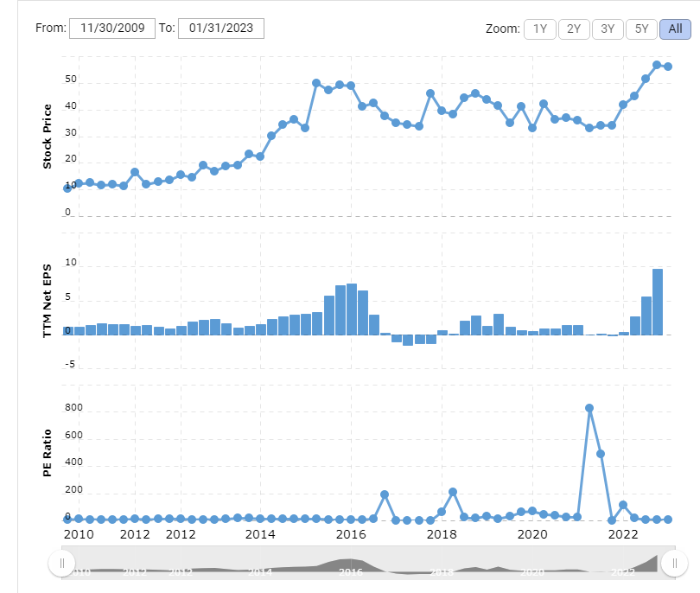Click the tallest EPS bar near 2016
Screen dimensions: 700x593
[x=352, y=309]
